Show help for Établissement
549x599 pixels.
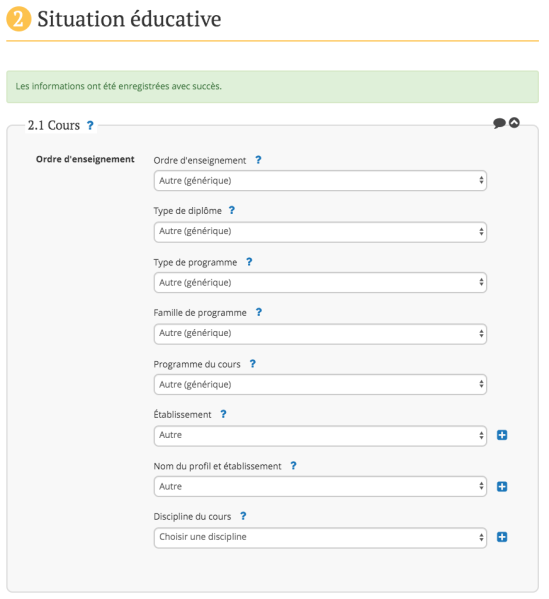pyautogui.click(x=223, y=414)
